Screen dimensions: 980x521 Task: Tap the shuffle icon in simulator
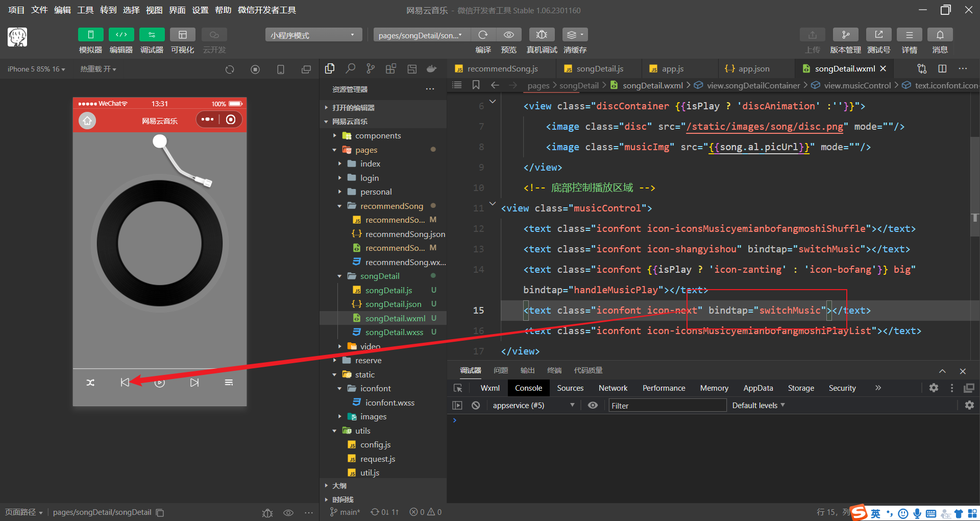click(x=90, y=383)
